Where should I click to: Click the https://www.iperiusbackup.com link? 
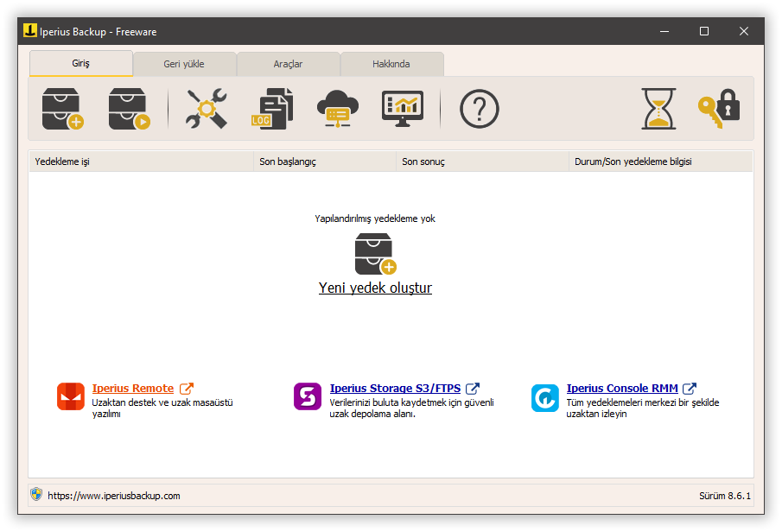[x=114, y=496]
